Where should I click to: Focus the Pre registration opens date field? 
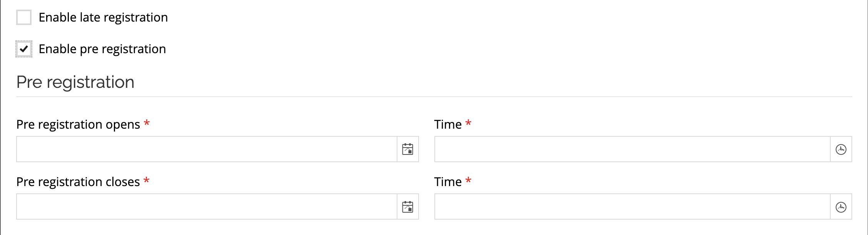207,149
